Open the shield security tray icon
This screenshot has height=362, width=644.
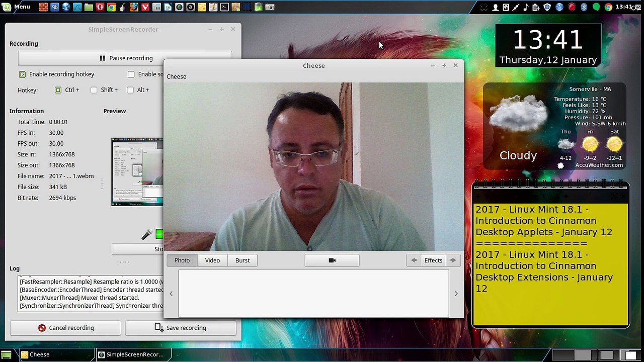coord(547,7)
